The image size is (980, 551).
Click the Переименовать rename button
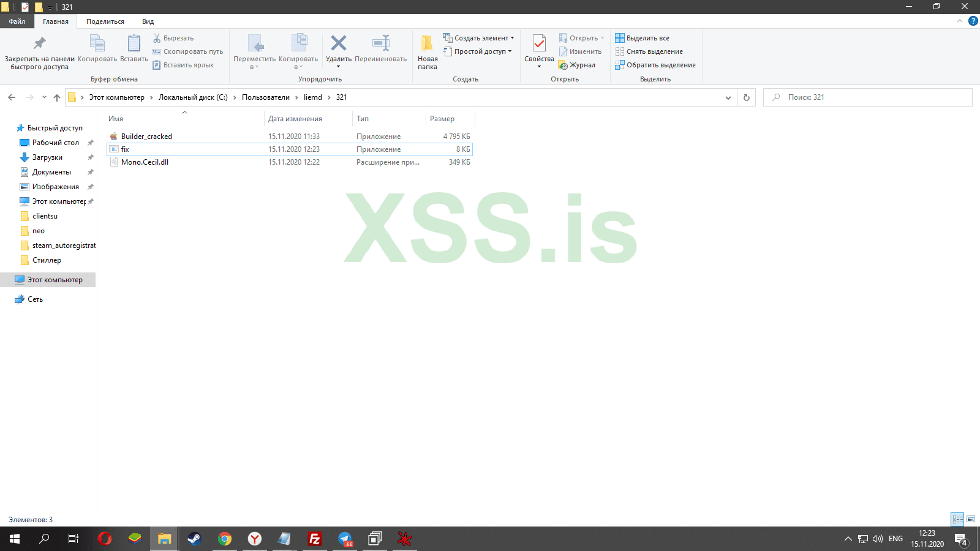click(381, 49)
